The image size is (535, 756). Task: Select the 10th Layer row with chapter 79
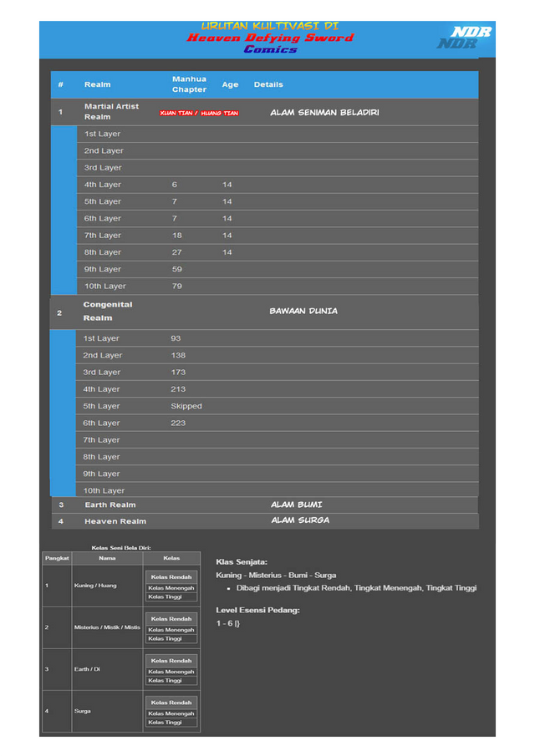click(104, 286)
